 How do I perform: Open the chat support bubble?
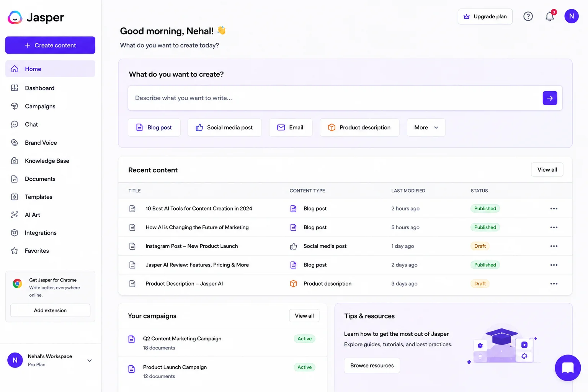click(568, 368)
